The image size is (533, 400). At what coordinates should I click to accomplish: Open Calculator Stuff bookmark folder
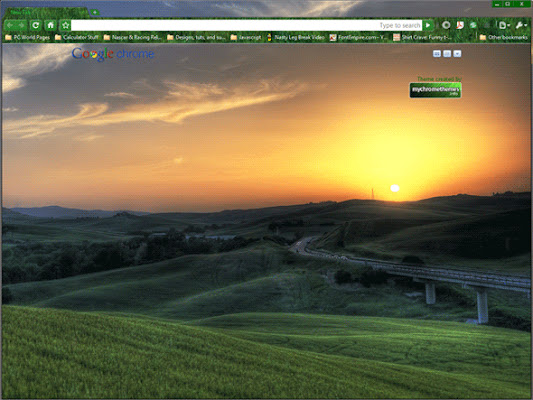(77, 37)
